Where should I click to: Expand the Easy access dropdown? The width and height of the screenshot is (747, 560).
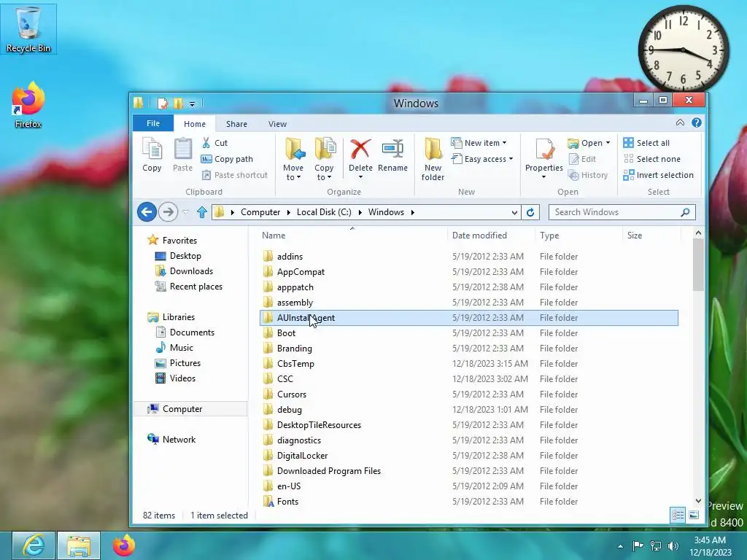511,159
